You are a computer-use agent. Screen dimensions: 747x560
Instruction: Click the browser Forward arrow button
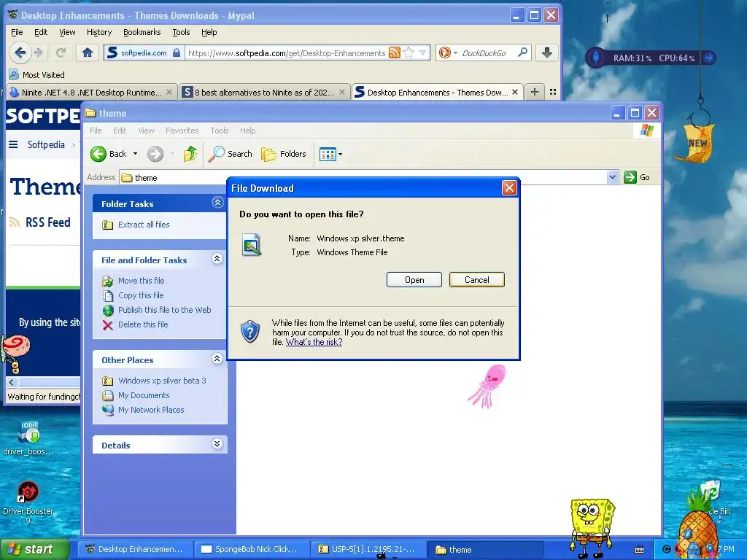pos(39,52)
